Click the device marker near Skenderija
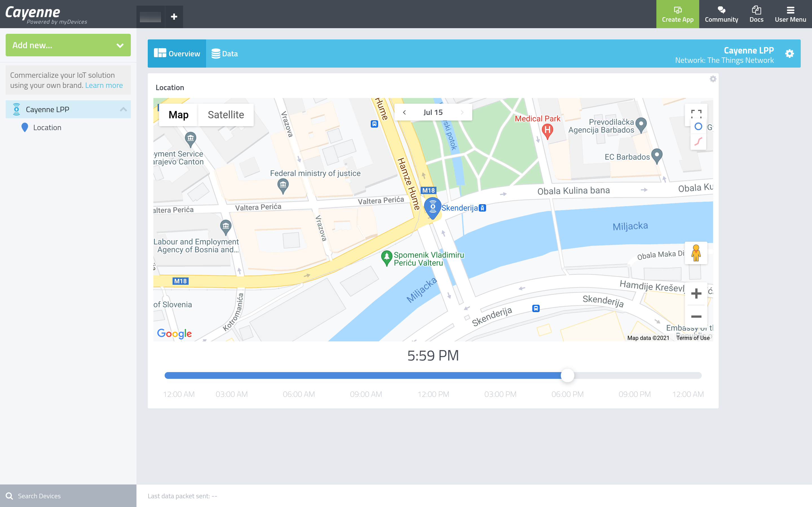This screenshot has width=812, height=507. pyautogui.click(x=433, y=207)
